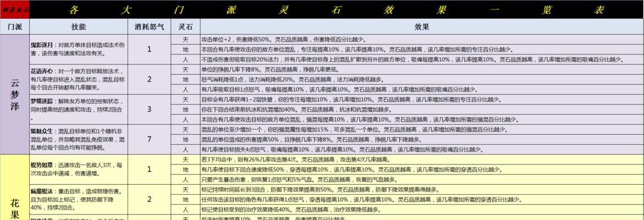Select effect 有几率使目标下回合速度降低50%
Viewport: 644px width, 220px height.
click(422, 169)
